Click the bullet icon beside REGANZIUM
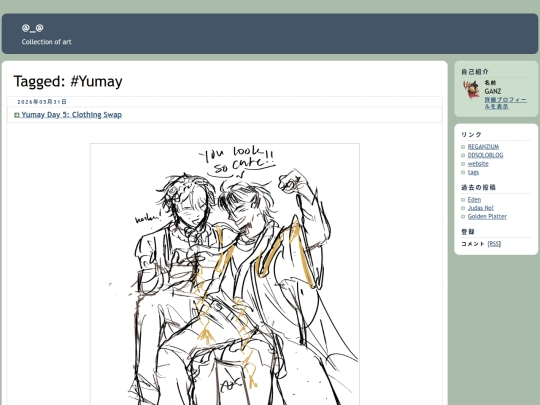This screenshot has height=405, width=540. pos(463,147)
